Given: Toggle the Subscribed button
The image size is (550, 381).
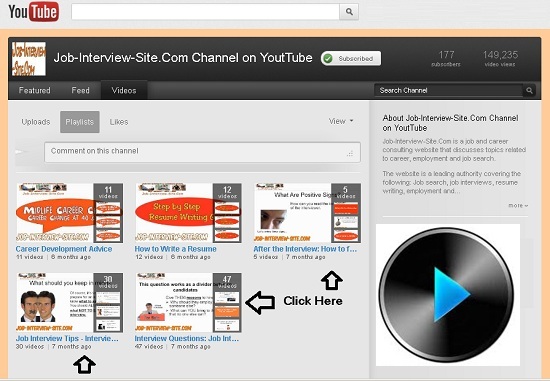Looking at the screenshot, I should (x=351, y=59).
